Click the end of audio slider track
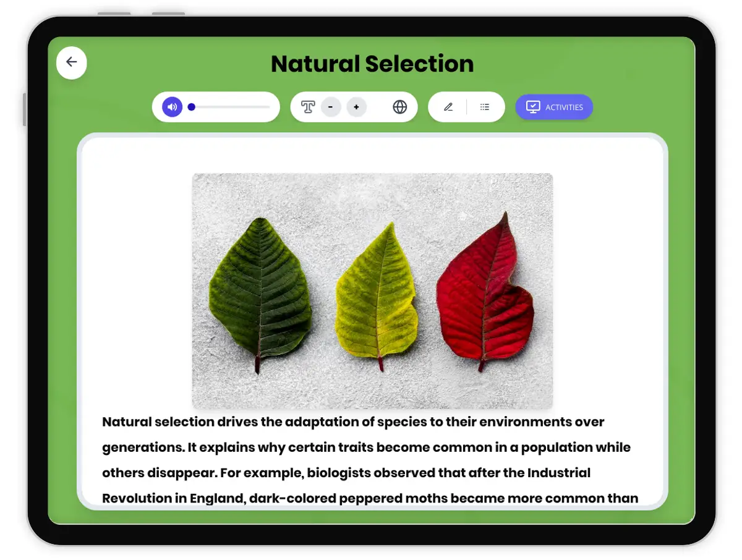This screenshot has height=560, width=742. tap(268, 107)
